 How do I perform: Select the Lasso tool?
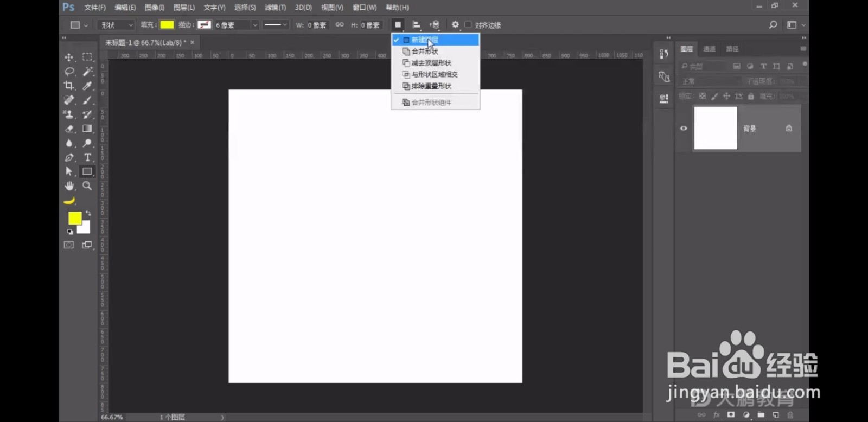tap(69, 72)
